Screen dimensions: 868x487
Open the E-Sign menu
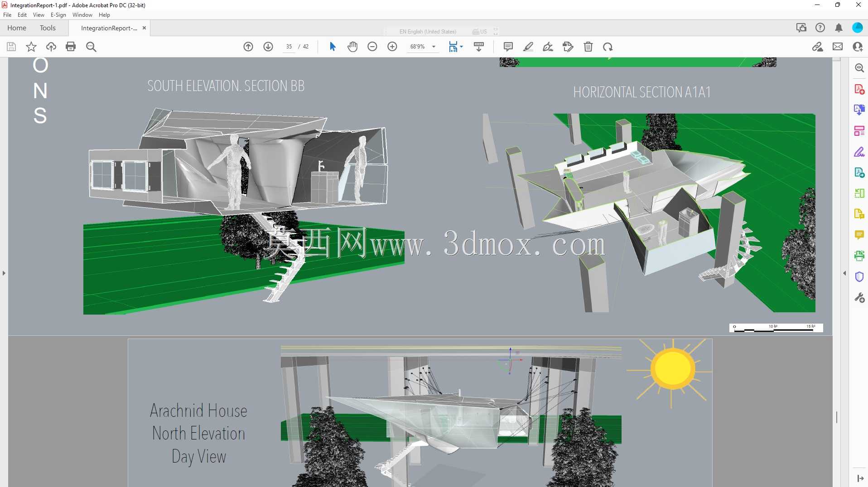point(58,15)
